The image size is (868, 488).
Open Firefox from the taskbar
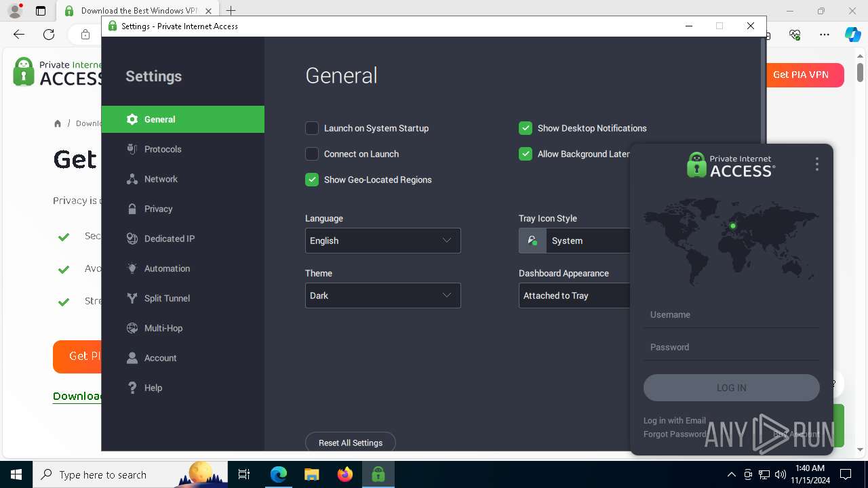[345, 474]
